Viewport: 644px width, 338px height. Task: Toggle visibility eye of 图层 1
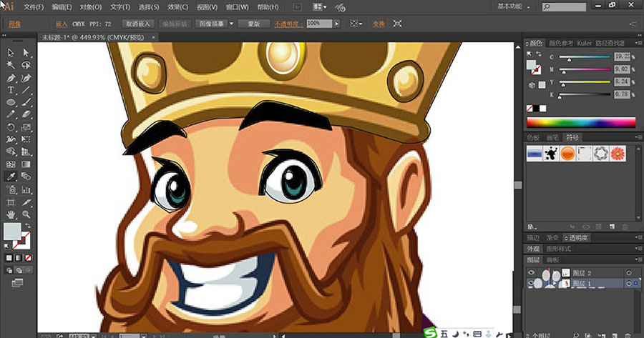(x=531, y=283)
